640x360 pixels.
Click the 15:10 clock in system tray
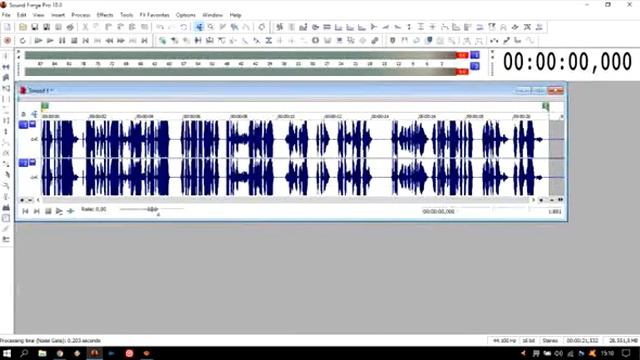pyautogui.click(x=607, y=353)
